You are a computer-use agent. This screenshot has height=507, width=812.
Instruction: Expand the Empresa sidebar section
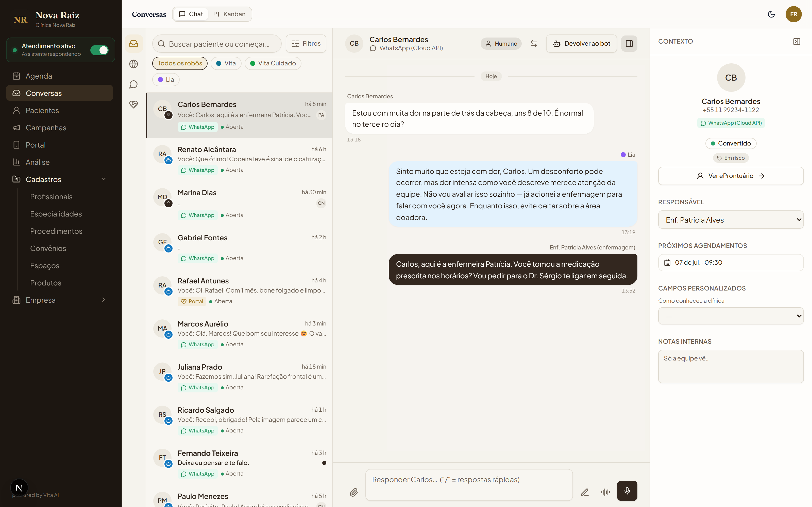(59, 300)
